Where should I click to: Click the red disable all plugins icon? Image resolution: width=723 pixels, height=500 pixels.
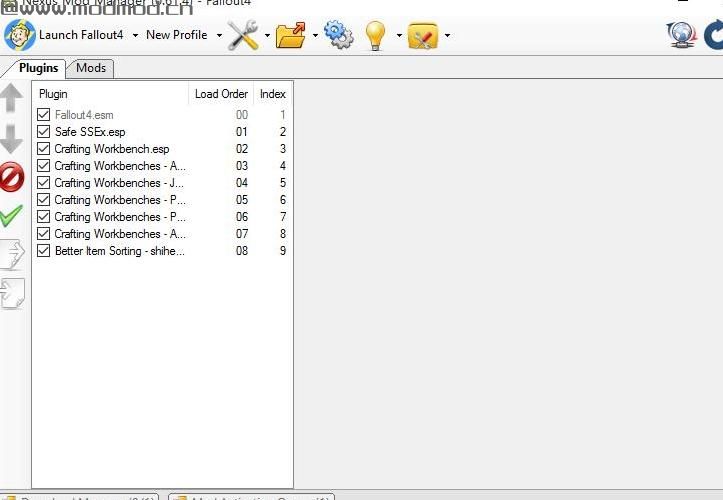point(12,178)
